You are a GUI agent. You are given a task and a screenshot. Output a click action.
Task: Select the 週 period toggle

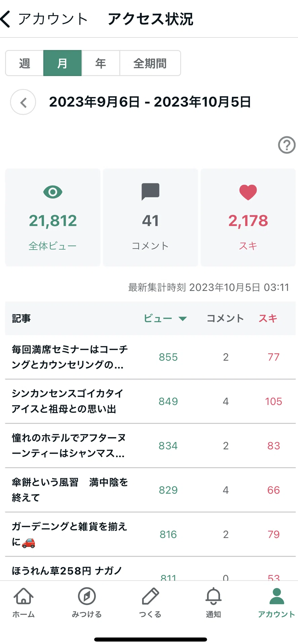click(25, 63)
